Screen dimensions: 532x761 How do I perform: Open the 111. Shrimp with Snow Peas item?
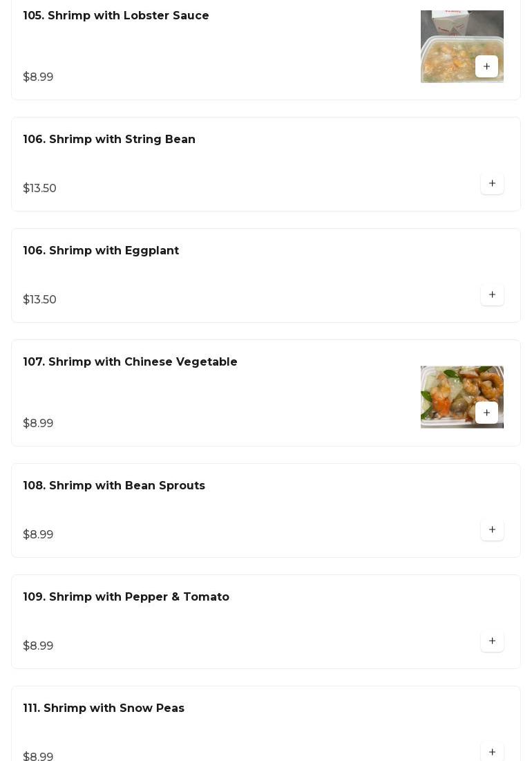(104, 708)
